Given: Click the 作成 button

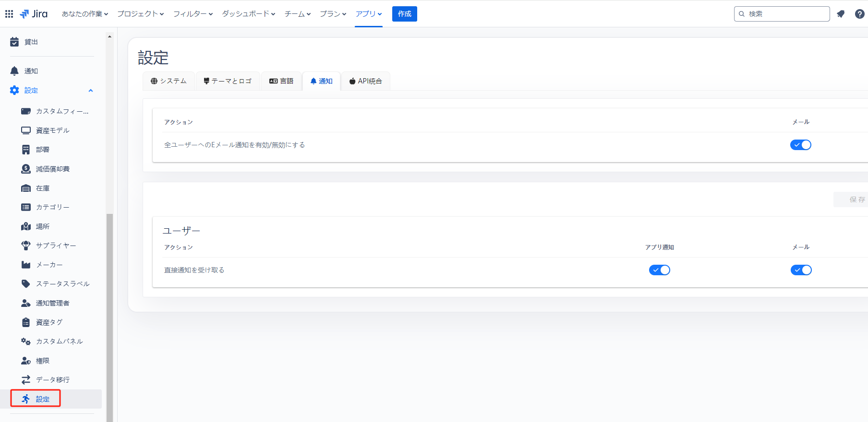Looking at the screenshot, I should pyautogui.click(x=404, y=14).
